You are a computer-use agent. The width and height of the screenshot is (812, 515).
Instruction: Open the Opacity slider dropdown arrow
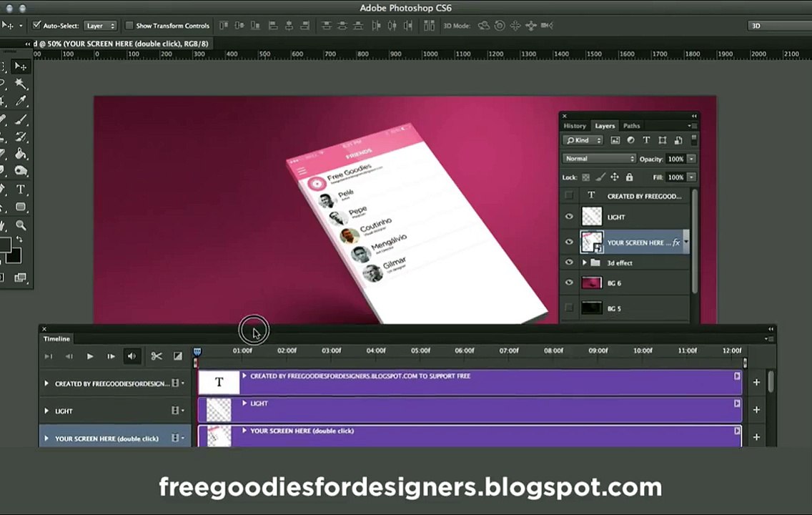pos(691,159)
